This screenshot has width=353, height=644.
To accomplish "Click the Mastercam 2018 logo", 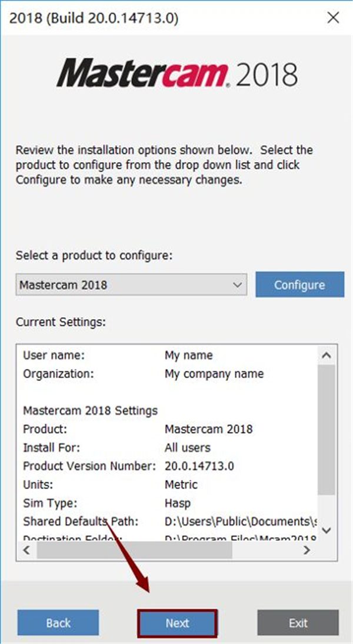I will click(177, 72).
